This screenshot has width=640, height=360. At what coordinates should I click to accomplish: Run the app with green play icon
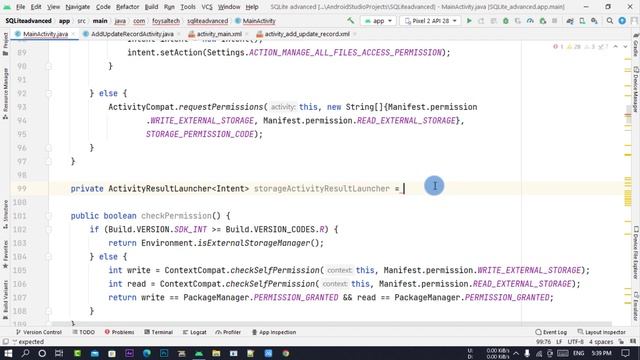tap(469, 20)
